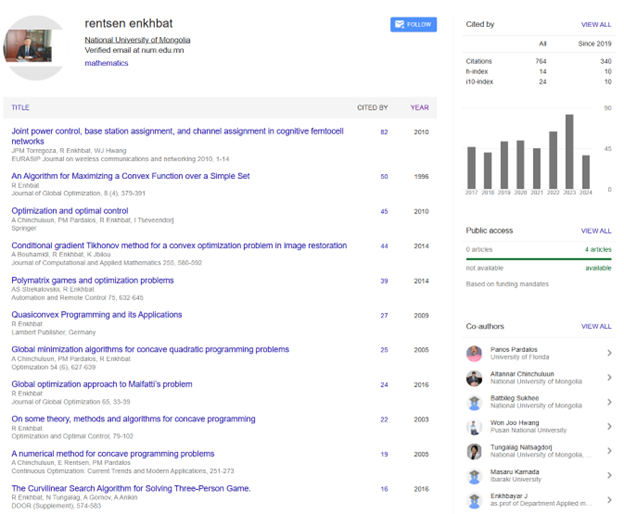Expand Batbileg Sukhee co-author chevron
This screenshot has height=514, width=624.
(x=609, y=402)
